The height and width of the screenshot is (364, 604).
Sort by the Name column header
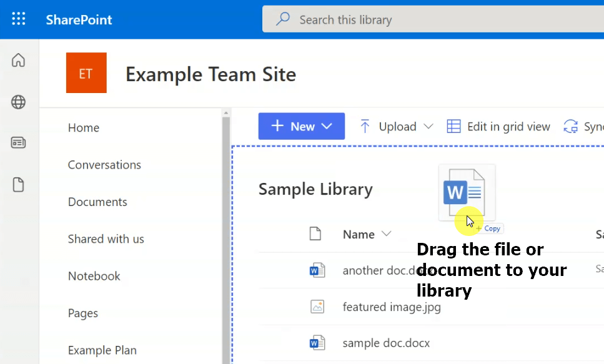359,234
